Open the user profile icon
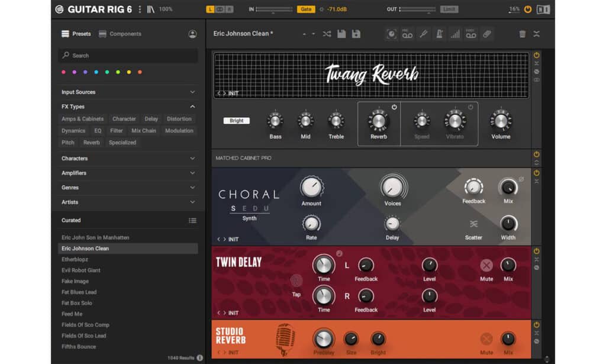Image resolution: width=606 pixels, height=364 pixels. 192,34
